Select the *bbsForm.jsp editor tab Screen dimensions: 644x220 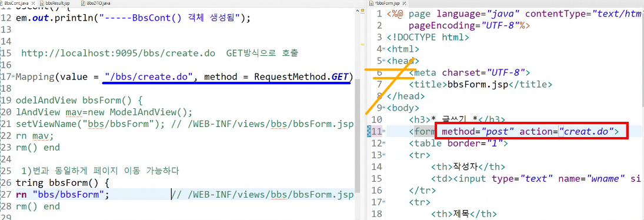point(388,3)
